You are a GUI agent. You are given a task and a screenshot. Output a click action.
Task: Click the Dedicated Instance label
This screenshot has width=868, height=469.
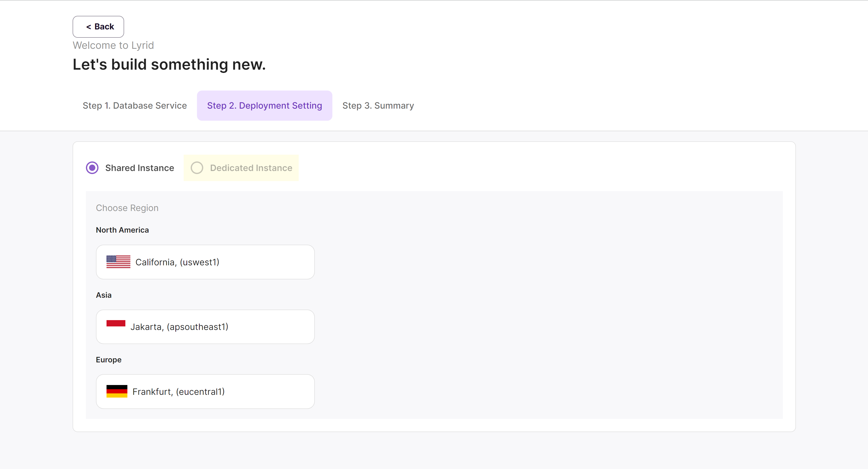click(x=251, y=167)
